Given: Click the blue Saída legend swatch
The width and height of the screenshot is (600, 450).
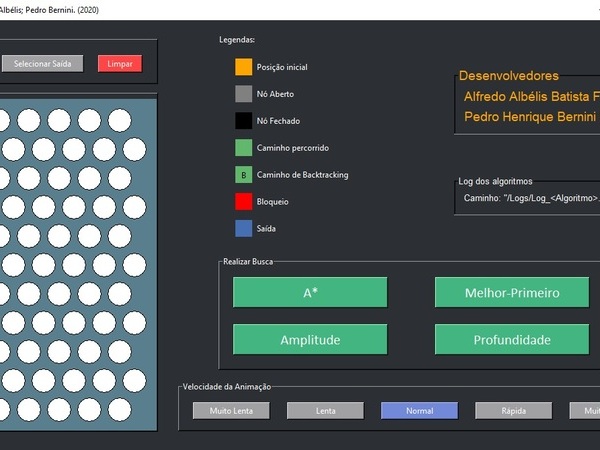Looking at the screenshot, I should pos(243,229).
